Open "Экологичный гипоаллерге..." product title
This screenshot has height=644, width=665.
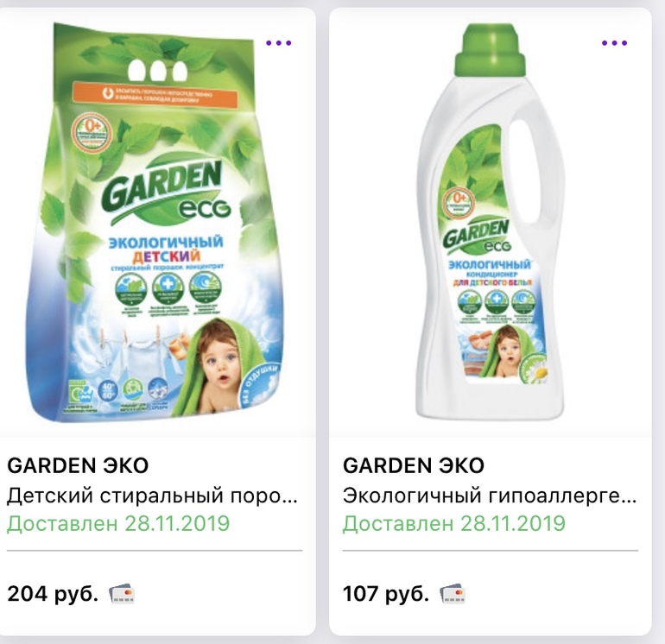[489, 496]
